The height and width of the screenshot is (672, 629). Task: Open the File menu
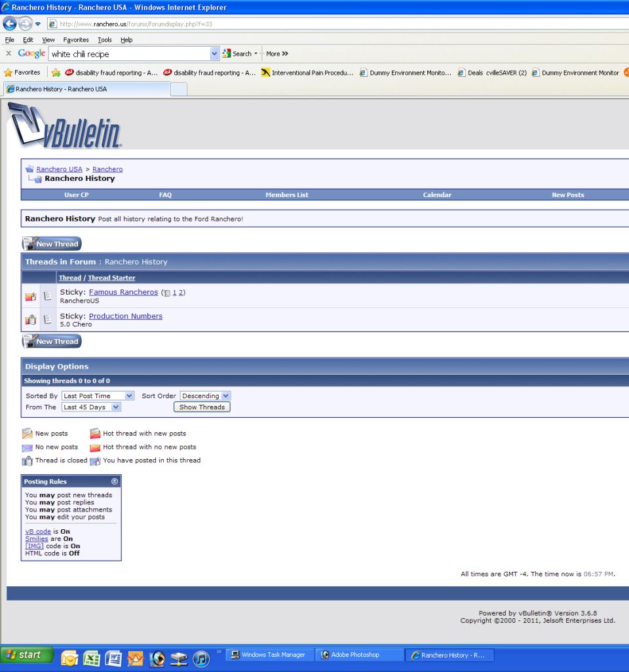click(x=9, y=40)
